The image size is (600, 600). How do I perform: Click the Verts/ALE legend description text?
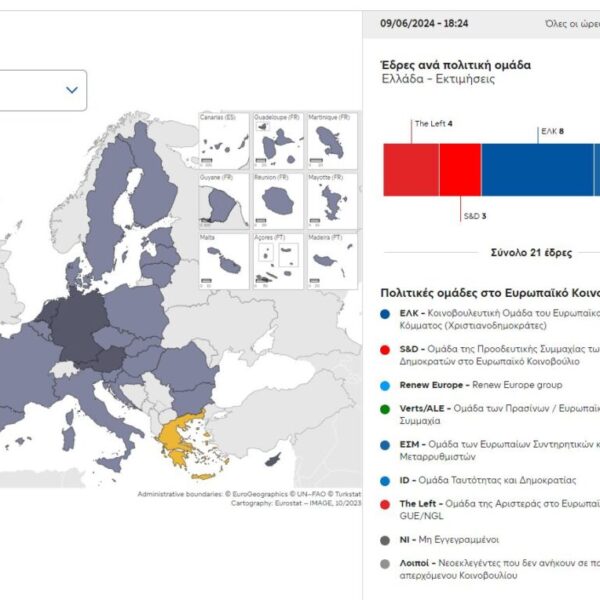500,414
